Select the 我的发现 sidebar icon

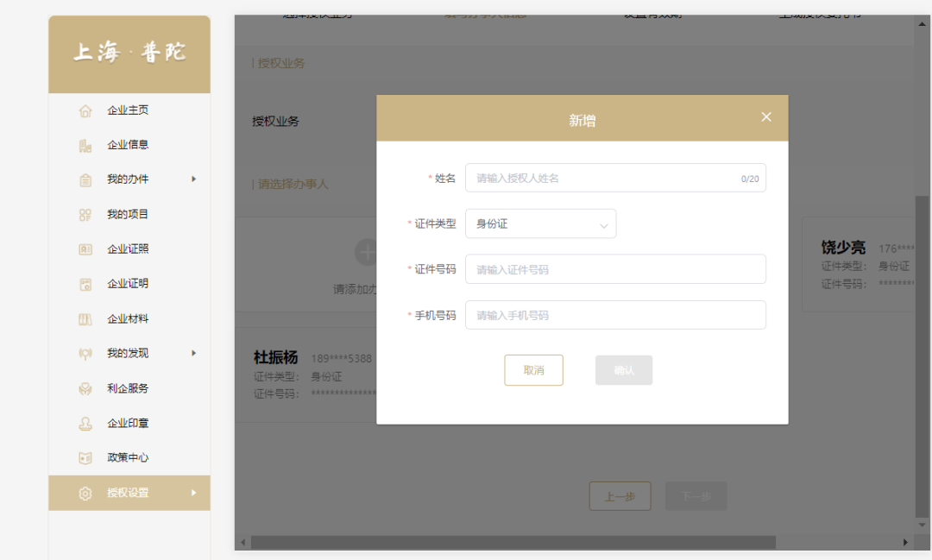point(85,353)
